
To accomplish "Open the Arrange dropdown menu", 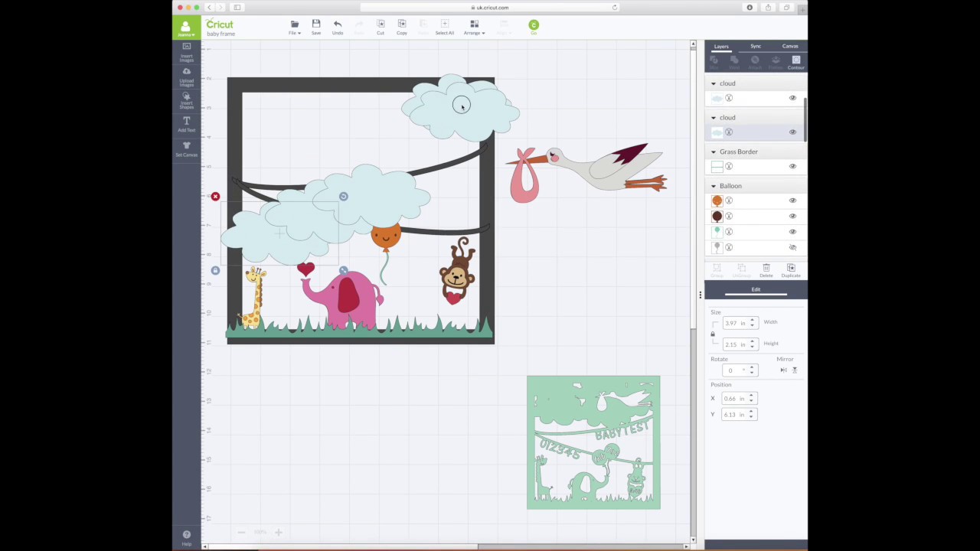I will [x=474, y=28].
